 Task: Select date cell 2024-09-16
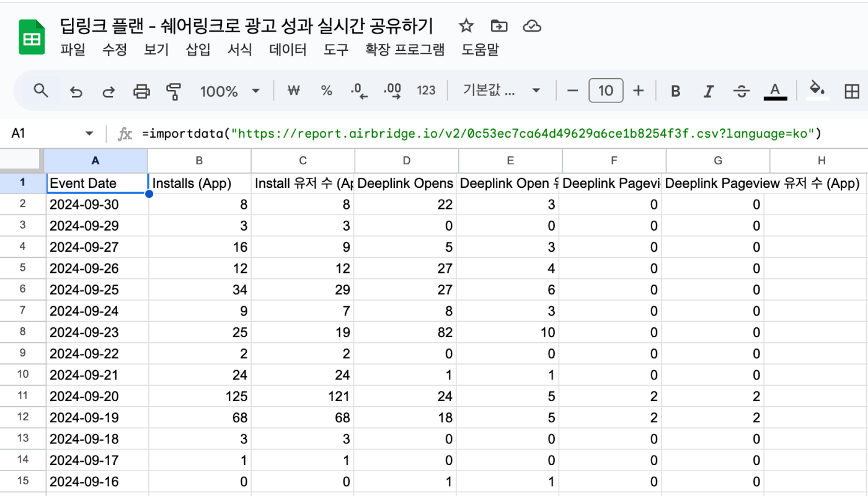(97, 482)
